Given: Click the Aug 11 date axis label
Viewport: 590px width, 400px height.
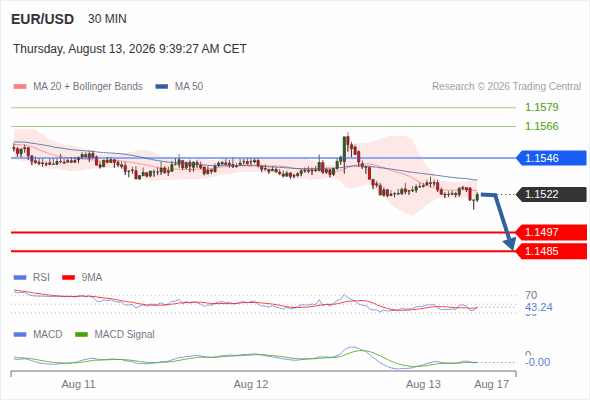Looking at the screenshot, I should (x=78, y=384).
